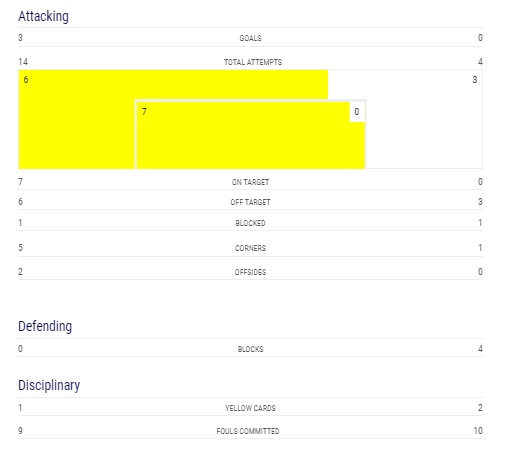Click the Defending section heading
Screen dimensions: 525x456
(x=45, y=326)
